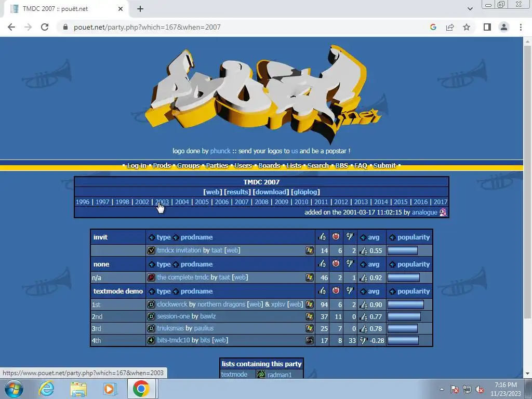Open the Log in menu item
This screenshot has height=399, width=532.
tap(137, 166)
